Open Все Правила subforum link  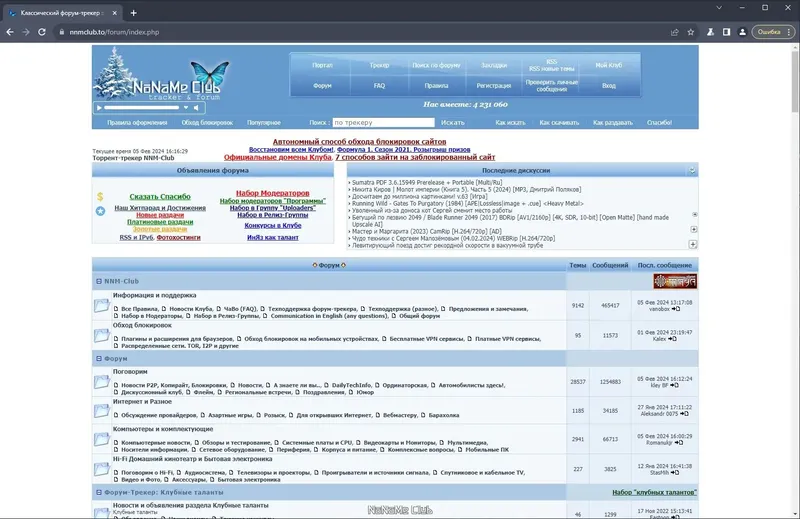click(x=139, y=309)
